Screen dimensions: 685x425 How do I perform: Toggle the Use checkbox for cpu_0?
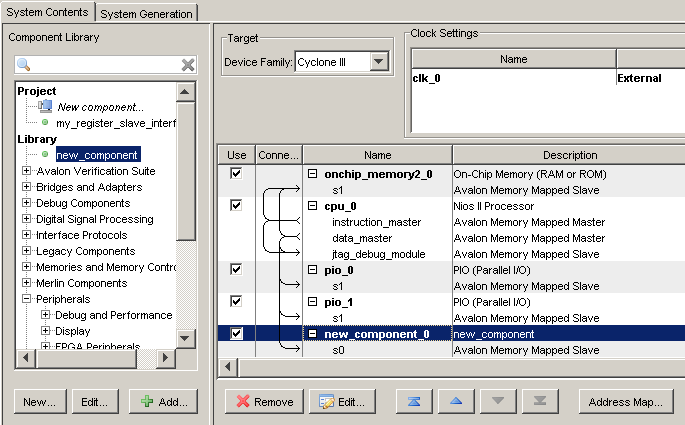tap(236, 206)
